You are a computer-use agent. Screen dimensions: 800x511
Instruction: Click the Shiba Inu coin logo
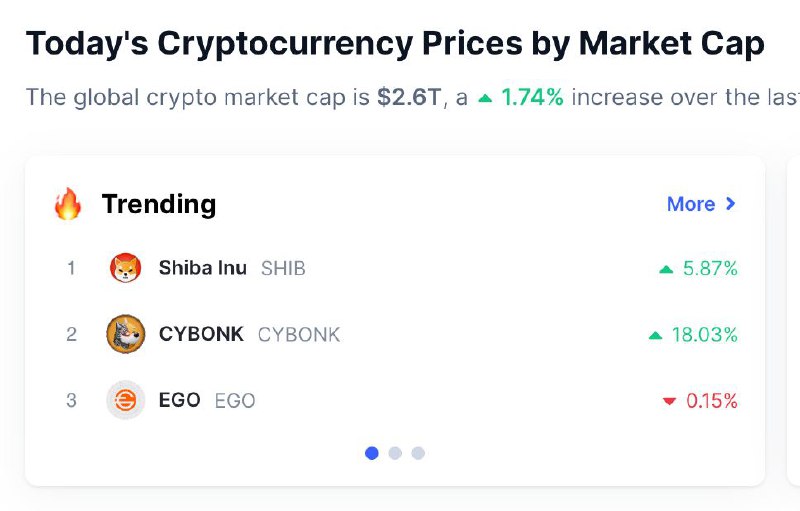click(x=126, y=268)
